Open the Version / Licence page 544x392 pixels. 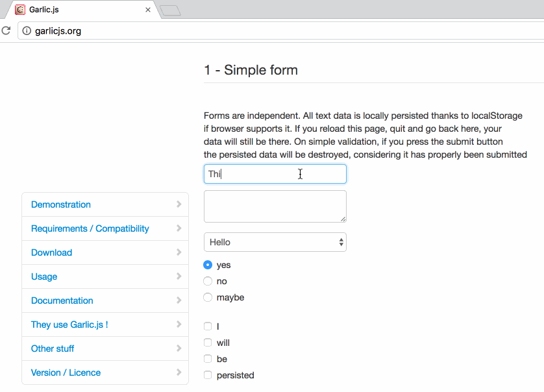click(65, 373)
